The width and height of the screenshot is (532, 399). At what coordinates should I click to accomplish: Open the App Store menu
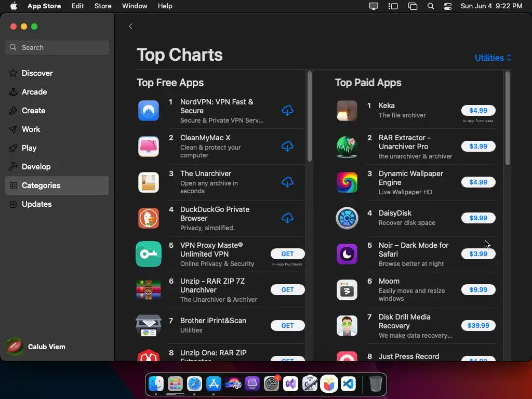click(44, 6)
